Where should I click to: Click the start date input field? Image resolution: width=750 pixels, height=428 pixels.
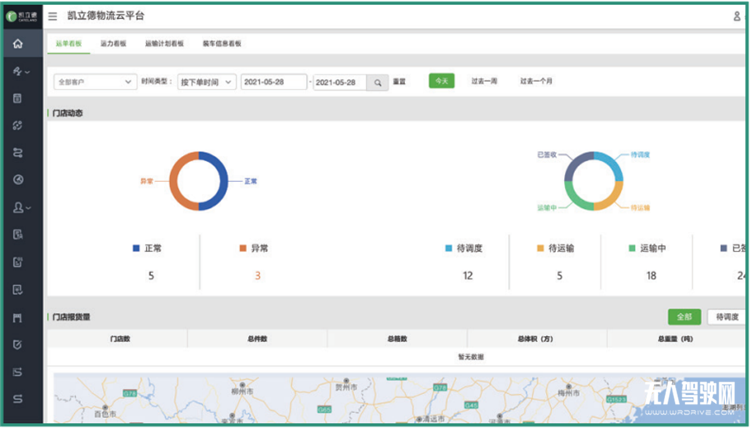(273, 82)
